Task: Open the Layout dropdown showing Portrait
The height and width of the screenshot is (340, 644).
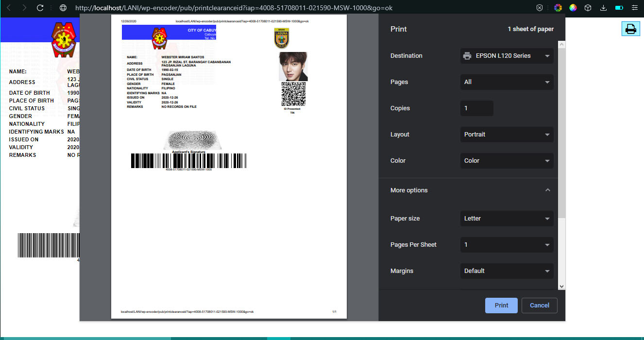Action: coord(507,135)
